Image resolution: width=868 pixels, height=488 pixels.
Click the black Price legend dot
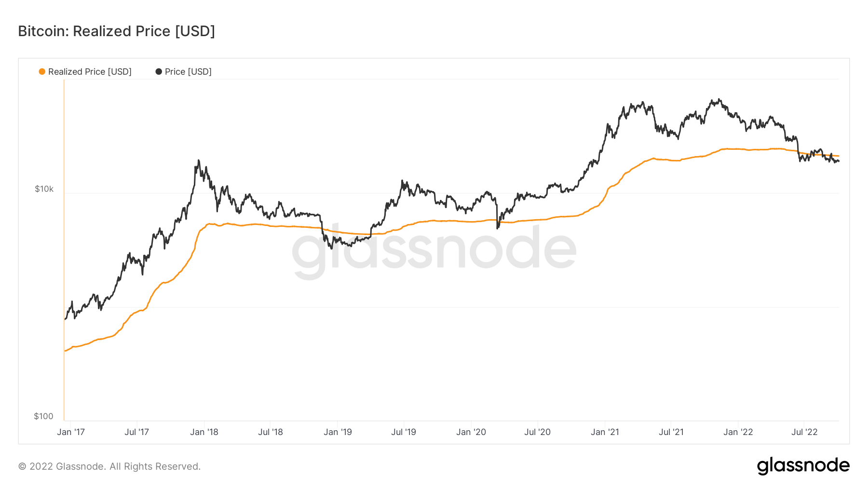click(159, 72)
